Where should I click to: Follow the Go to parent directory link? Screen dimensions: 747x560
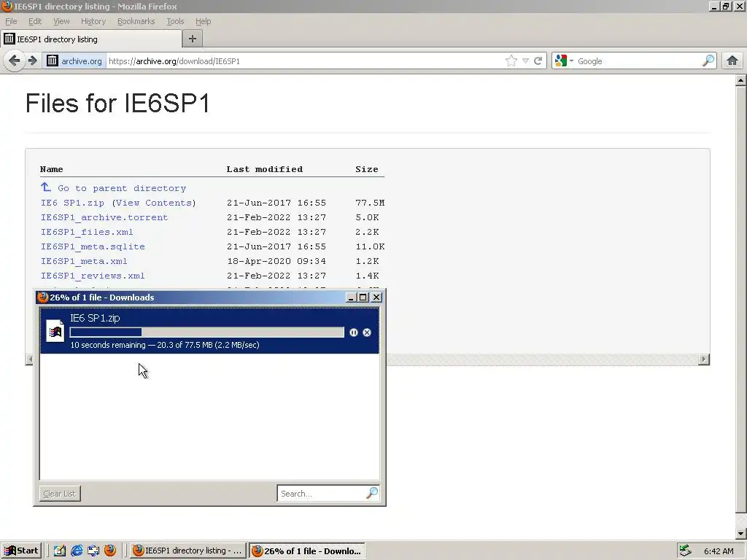coord(122,188)
